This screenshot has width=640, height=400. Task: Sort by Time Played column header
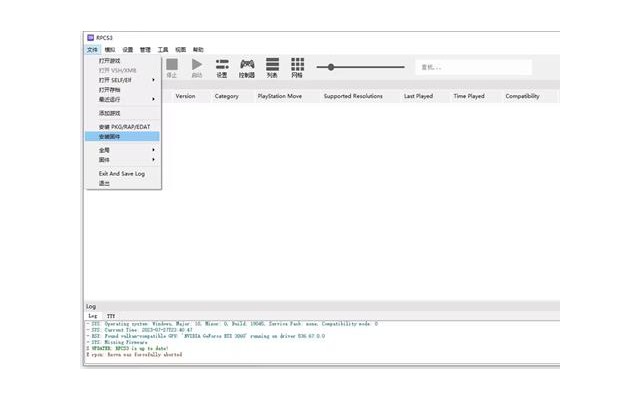tap(469, 96)
